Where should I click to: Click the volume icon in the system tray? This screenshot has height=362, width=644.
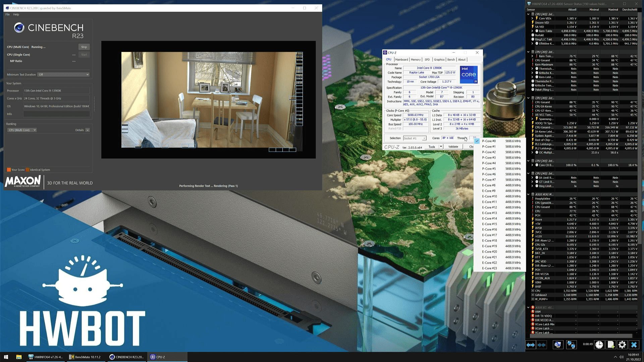point(621,357)
